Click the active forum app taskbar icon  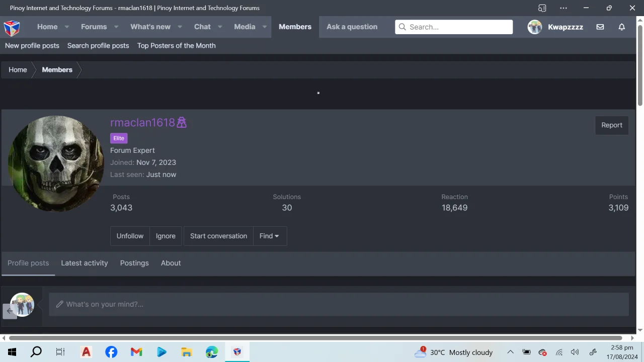[x=237, y=352]
